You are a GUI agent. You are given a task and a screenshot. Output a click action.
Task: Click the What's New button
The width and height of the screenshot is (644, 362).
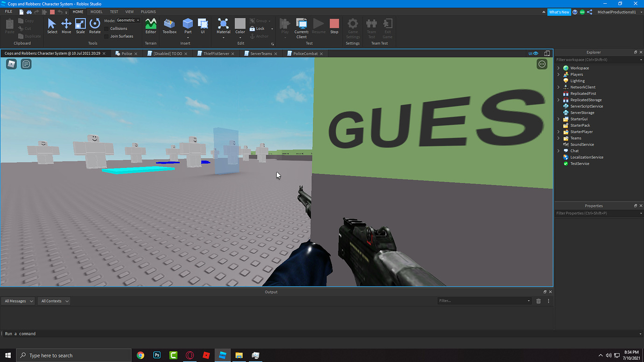pyautogui.click(x=559, y=12)
